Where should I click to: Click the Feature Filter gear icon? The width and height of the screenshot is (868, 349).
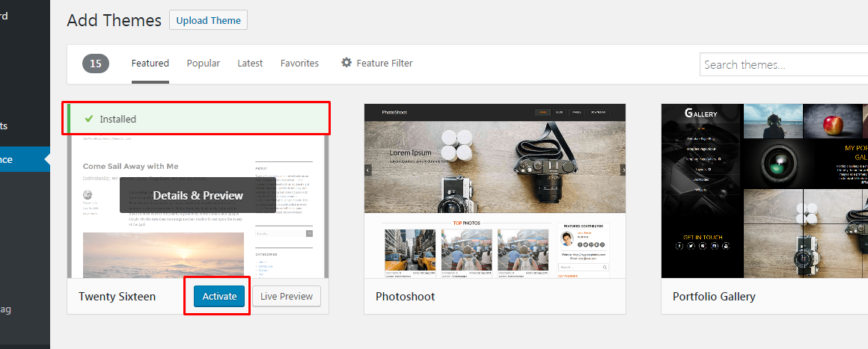pos(346,63)
